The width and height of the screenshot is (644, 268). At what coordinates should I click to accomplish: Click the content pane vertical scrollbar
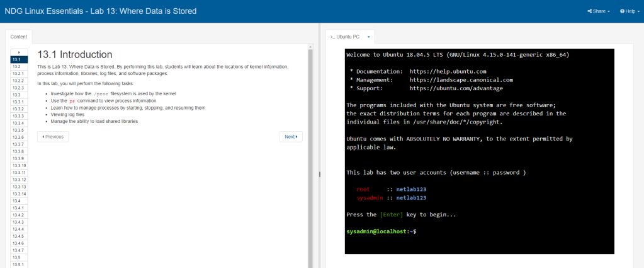(x=310, y=158)
